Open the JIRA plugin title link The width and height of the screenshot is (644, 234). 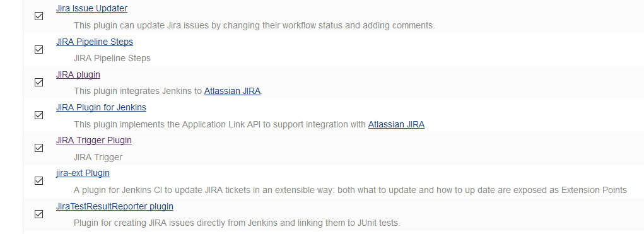tap(78, 74)
